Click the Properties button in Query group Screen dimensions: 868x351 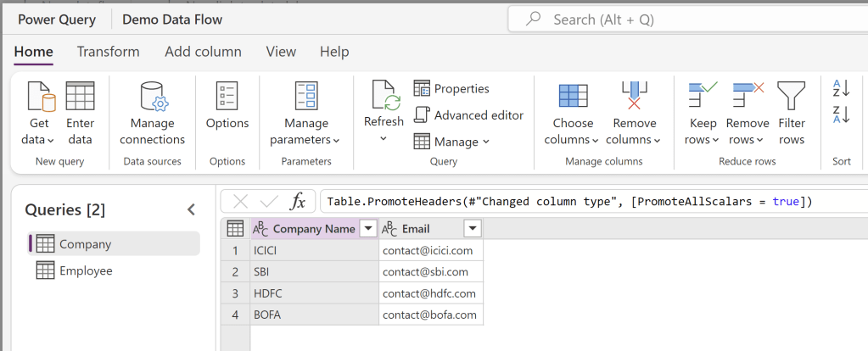451,88
